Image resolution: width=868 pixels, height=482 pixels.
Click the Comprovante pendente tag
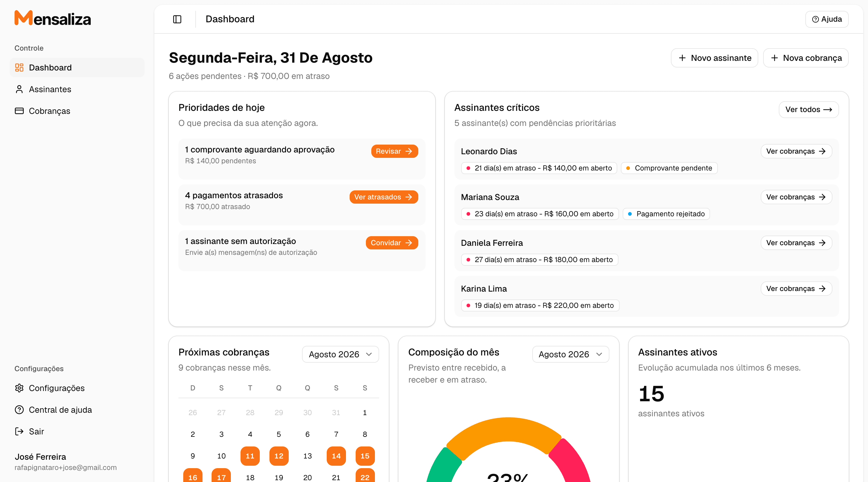pyautogui.click(x=669, y=168)
